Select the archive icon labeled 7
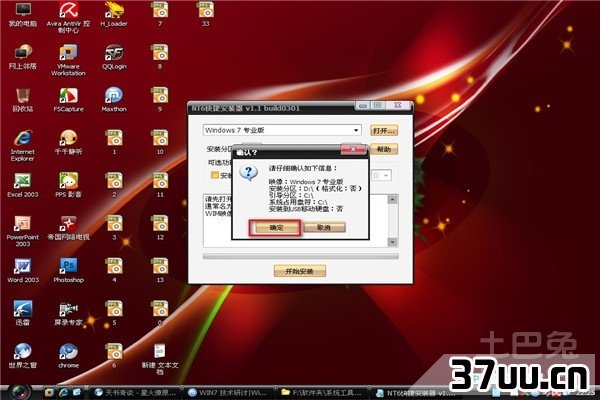The height and width of the screenshot is (400, 600). pos(160,14)
